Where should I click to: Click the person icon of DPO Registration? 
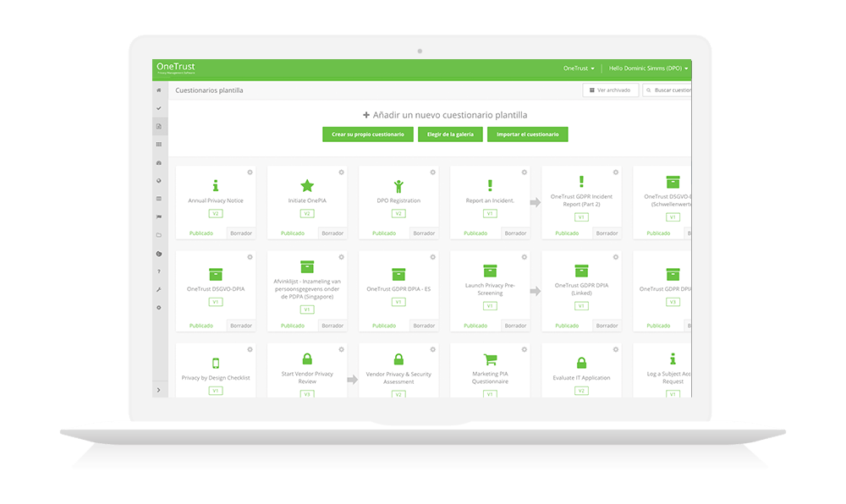pyautogui.click(x=398, y=187)
